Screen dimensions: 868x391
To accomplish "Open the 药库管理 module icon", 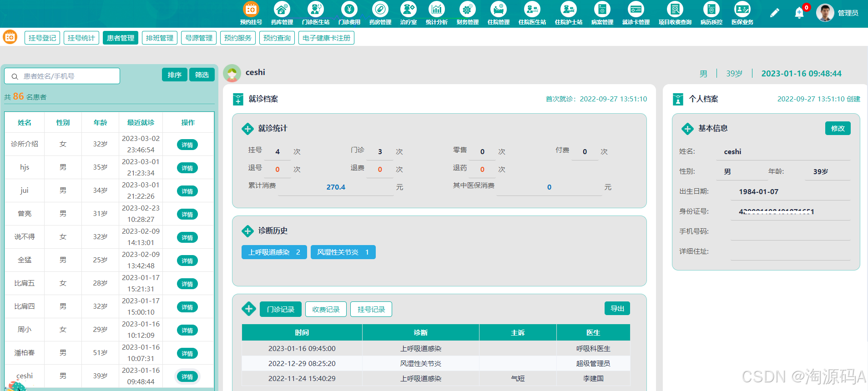I will point(282,9).
